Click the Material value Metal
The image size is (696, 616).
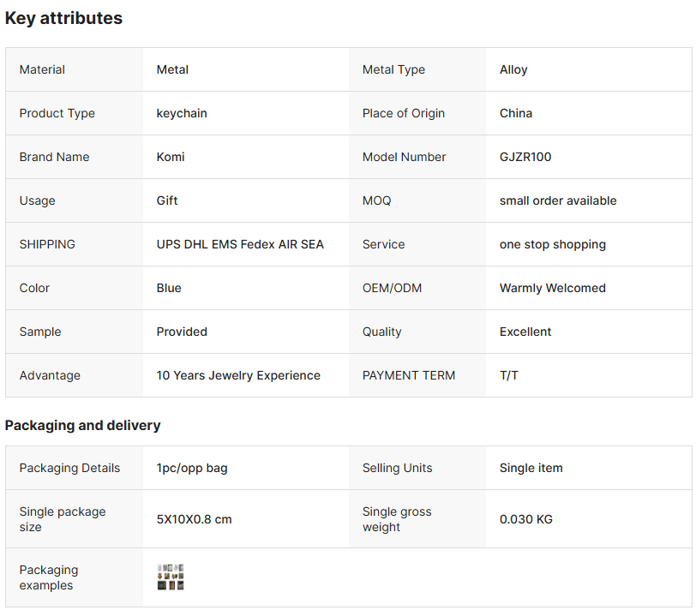pos(172,69)
